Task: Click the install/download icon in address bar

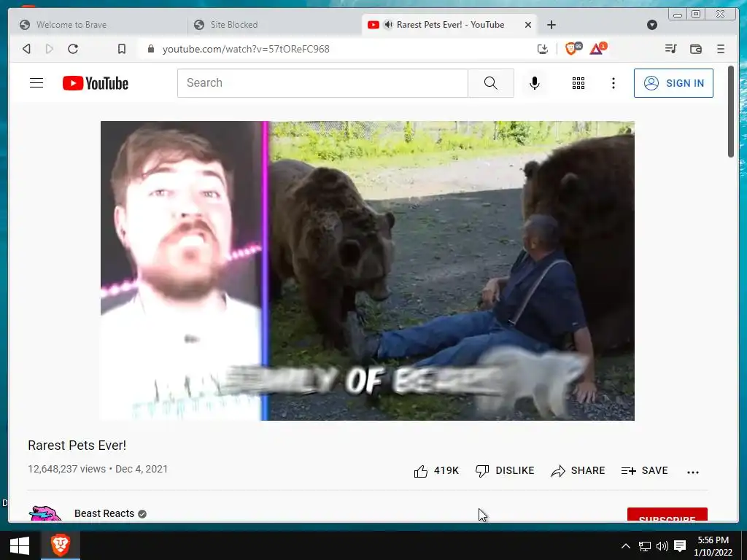Action: [542, 49]
